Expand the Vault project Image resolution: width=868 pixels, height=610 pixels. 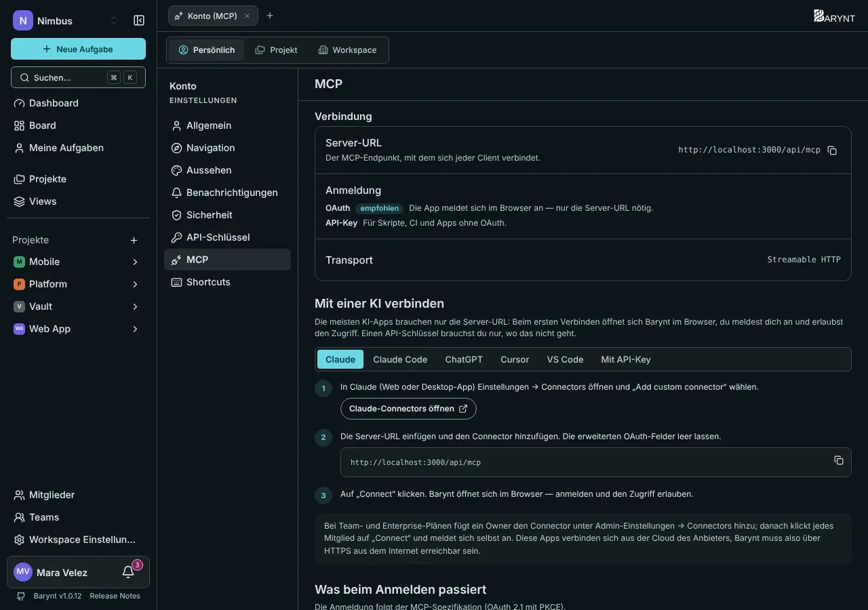click(x=135, y=306)
